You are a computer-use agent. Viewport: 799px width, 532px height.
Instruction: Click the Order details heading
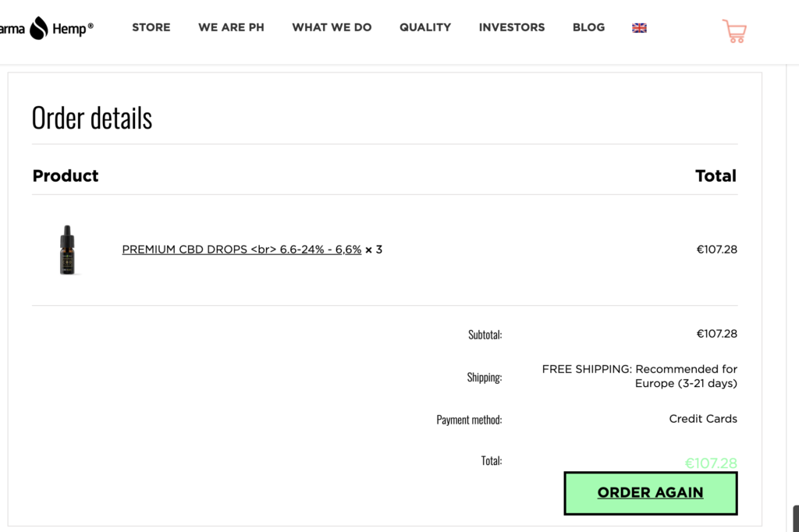[x=92, y=119]
